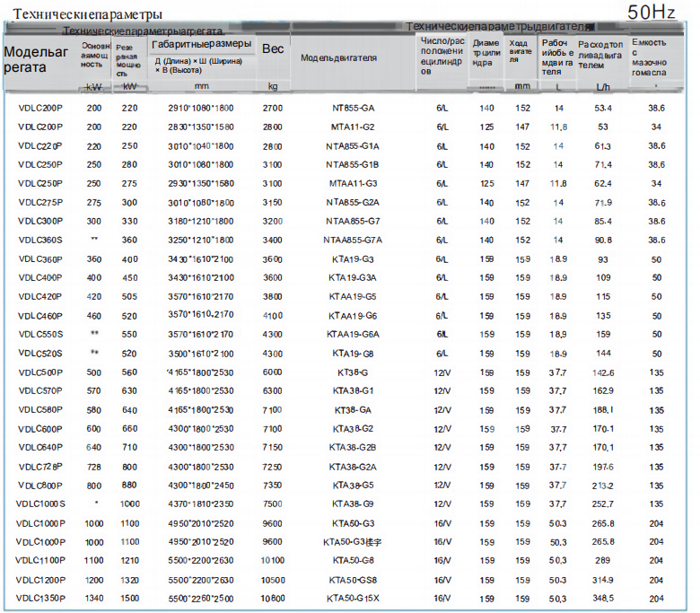Image resolution: width=700 pixels, height=613 pixels.
Task: Click the VDLC1350P model cell
Action: (40, 599)
